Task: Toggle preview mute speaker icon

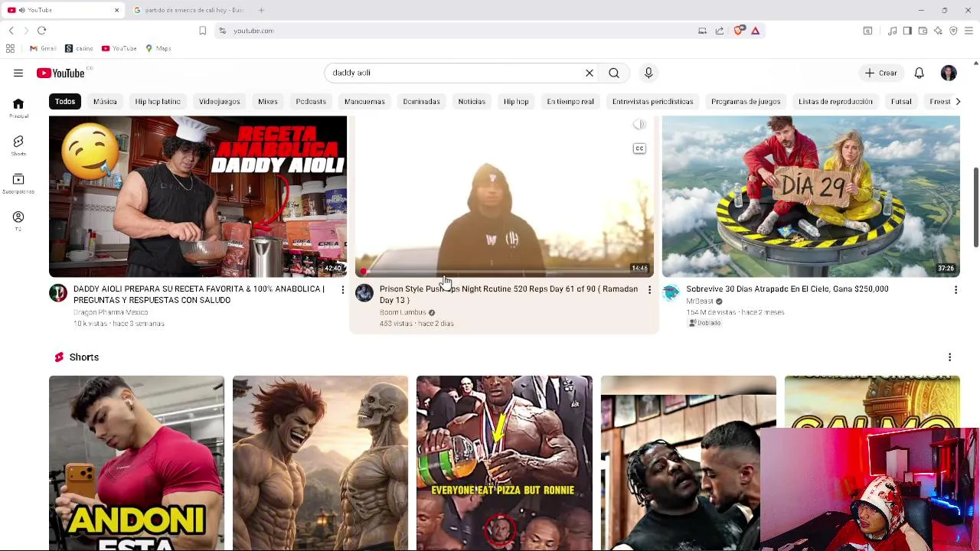Action: (x=639, y=125)
